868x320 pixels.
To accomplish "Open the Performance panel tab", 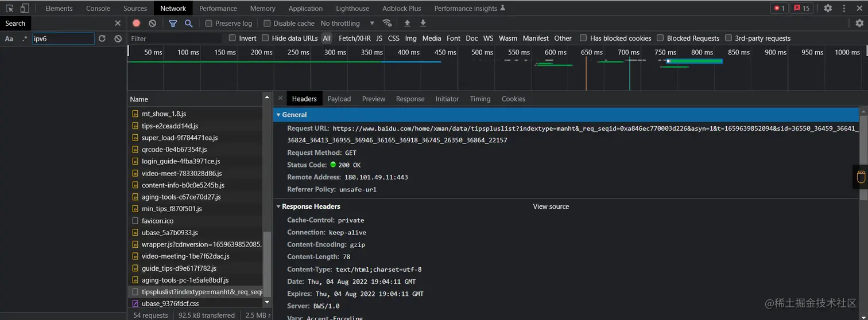I will (218, 8).
